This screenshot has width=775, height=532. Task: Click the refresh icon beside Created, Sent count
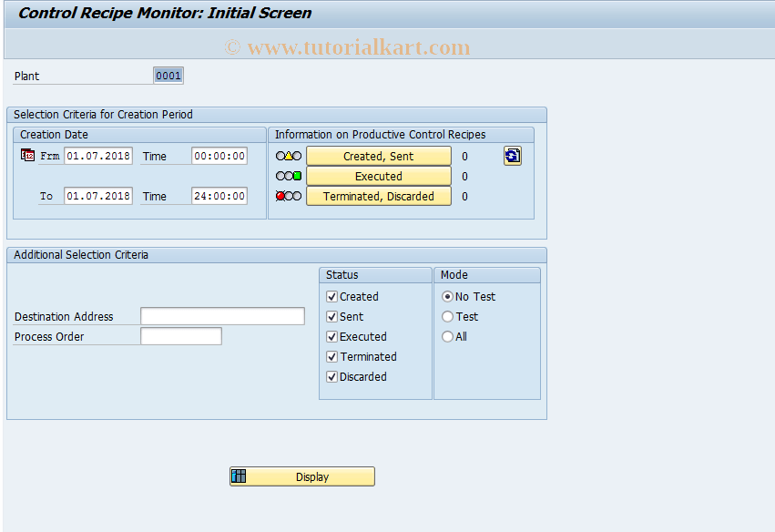pyautogui.click(x=512, y=156)
